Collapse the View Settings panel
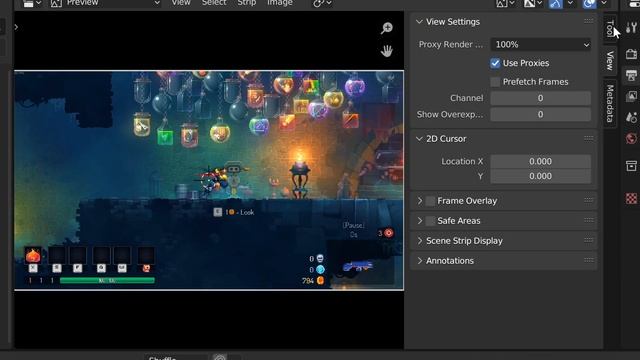Screen dimensions: 640x360 point(419,22)
